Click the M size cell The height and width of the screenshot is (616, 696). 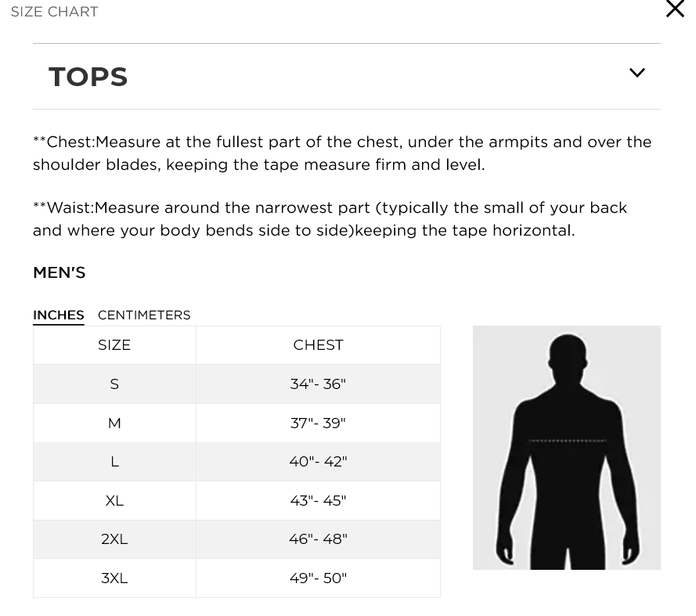114,423
